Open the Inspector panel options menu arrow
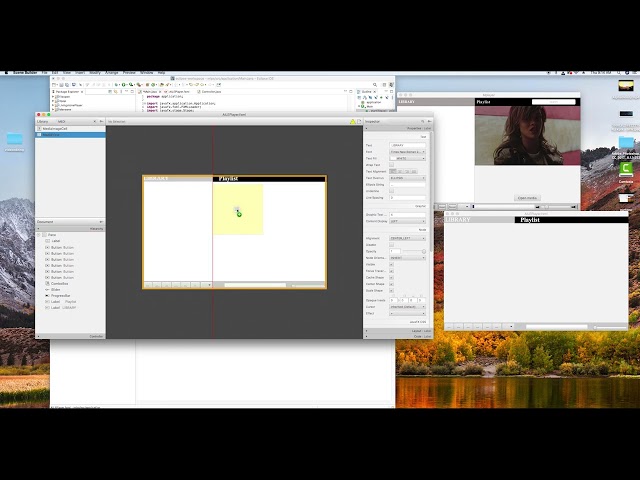 click(429, 122)
